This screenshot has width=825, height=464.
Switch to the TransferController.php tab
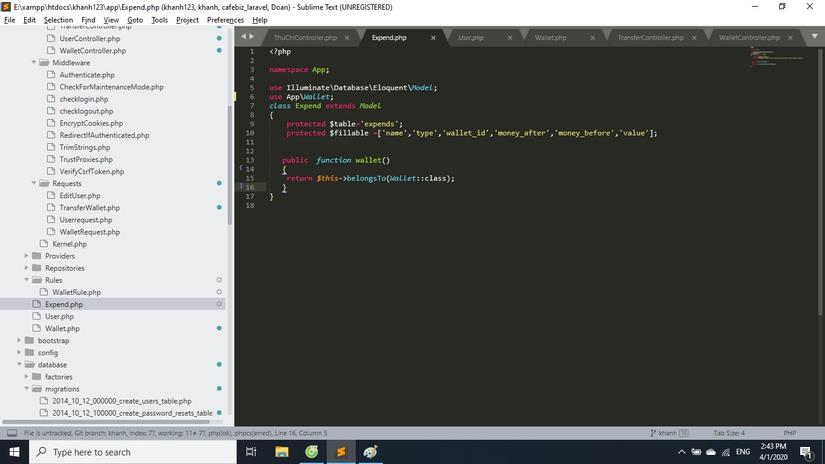(650, 38)
